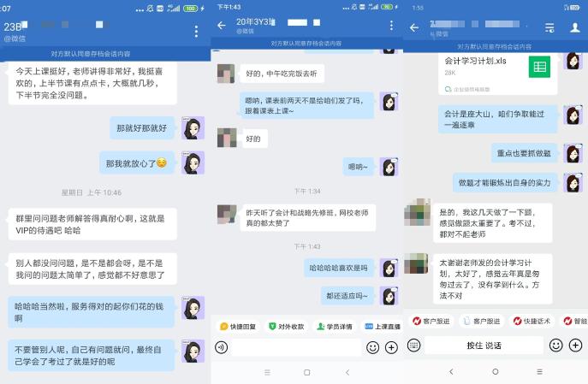The height and width of the screenshot is (384, 588).
Task: Tap back arrow in 20年3Y3 chat
Action: [222, 25]
